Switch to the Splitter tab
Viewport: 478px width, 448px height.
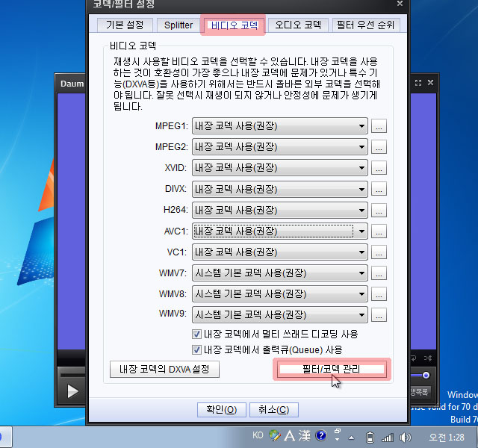179,25
